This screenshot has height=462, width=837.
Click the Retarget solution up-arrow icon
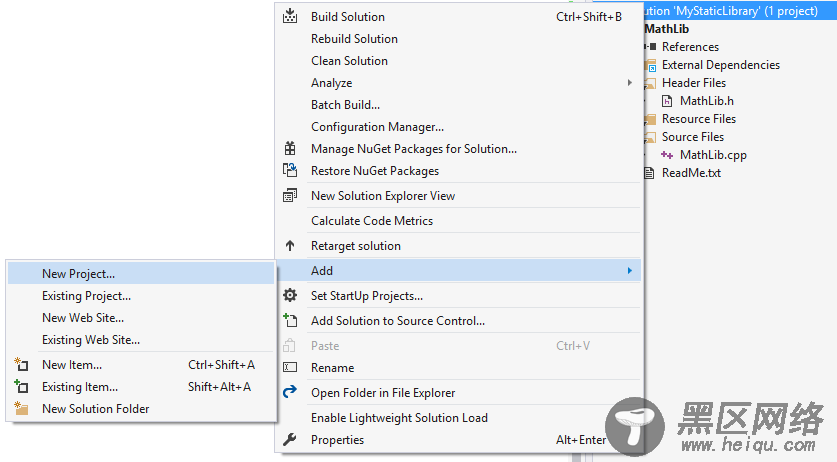(x=290, y=246)
